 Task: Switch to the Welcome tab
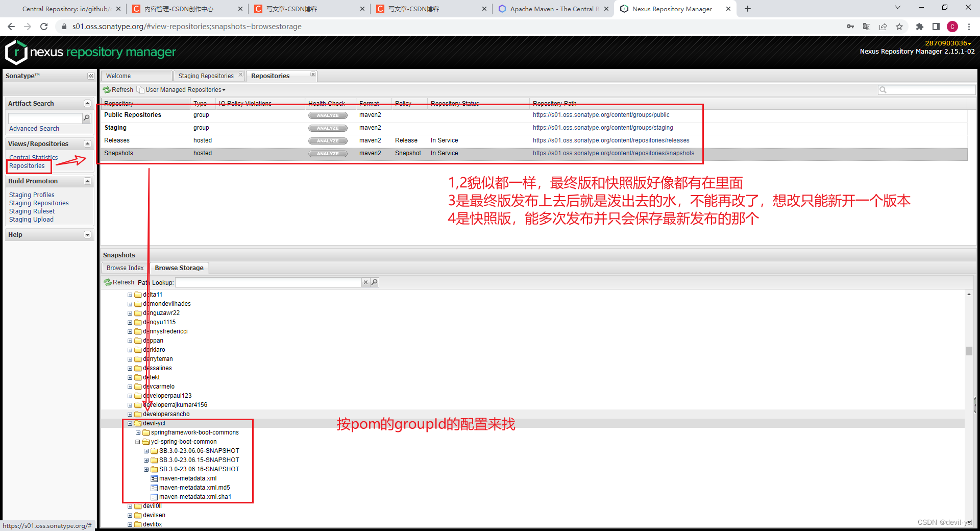(136, 76)
